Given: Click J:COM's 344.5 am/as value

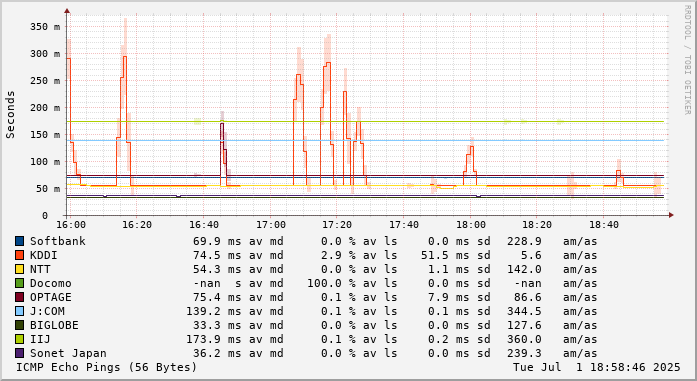Looking at the screenshot, I should 525,311.
